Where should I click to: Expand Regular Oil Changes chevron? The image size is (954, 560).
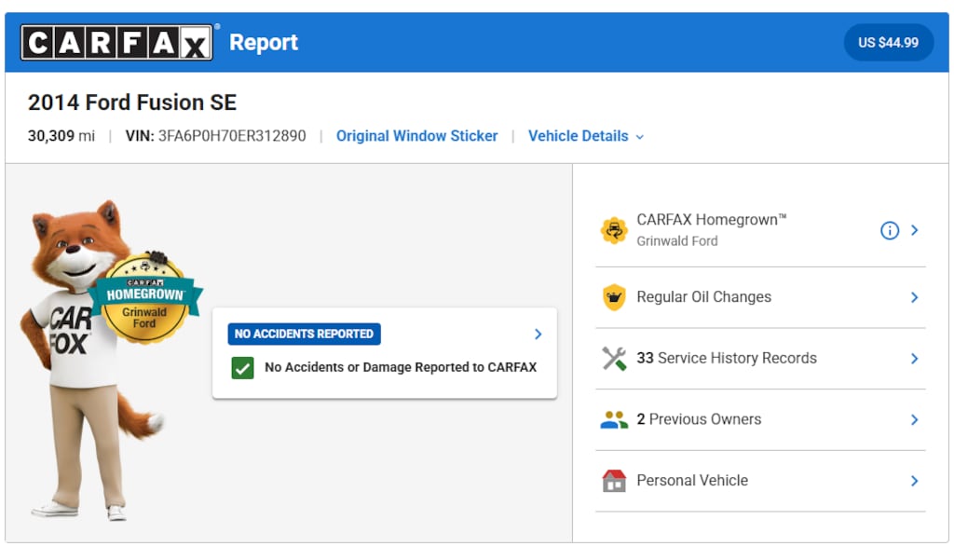click(x=915, y=297)
